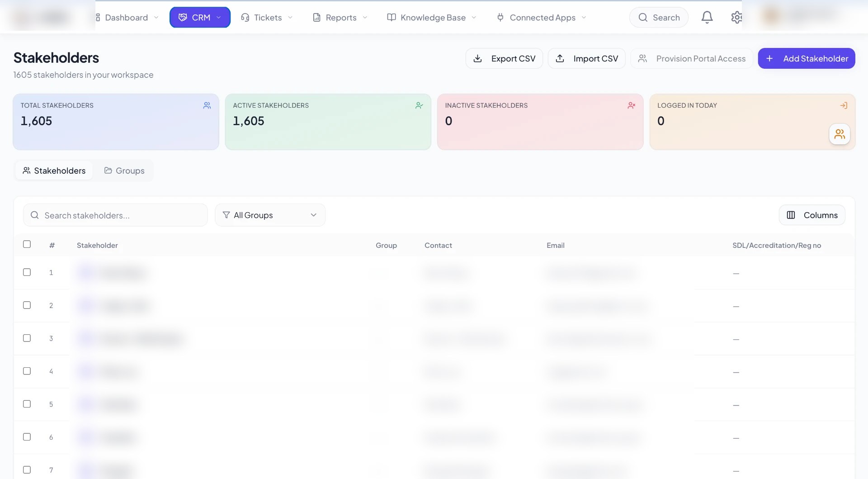Viewport: 868px width, 479px height.
Task: Click the folder icon on Groups tab
Action: click(108, 171)
